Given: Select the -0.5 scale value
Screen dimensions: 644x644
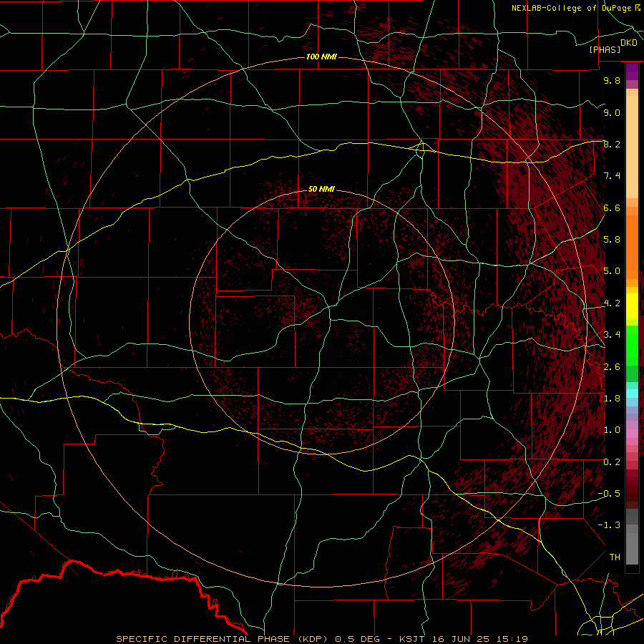Looking at the screenshot, I should [609, 493].
